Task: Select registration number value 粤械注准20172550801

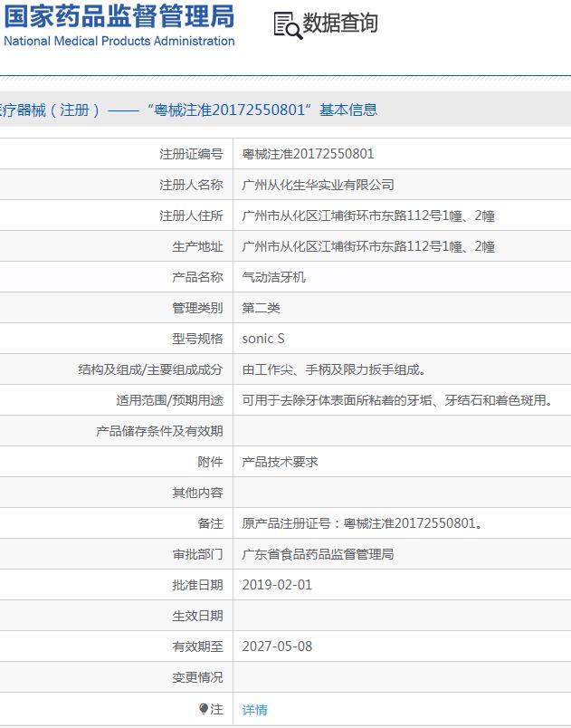Action: (x=308, y=154)
